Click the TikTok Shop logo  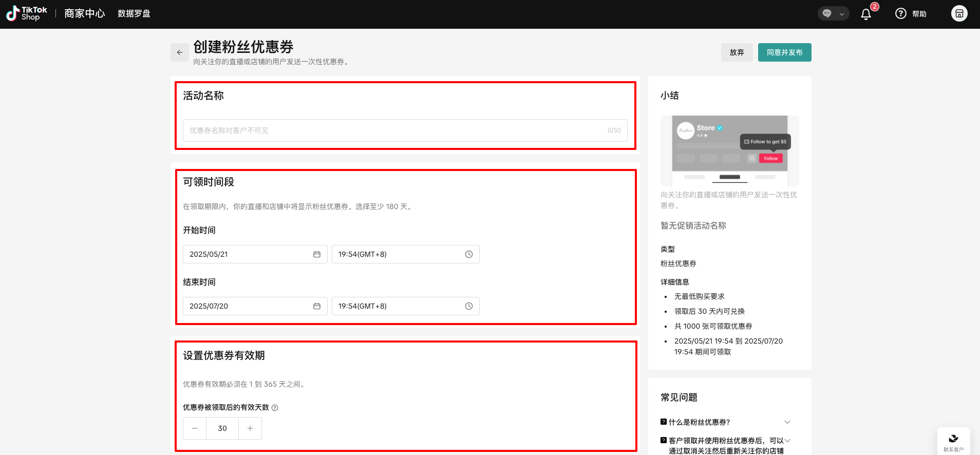(27, 13)
